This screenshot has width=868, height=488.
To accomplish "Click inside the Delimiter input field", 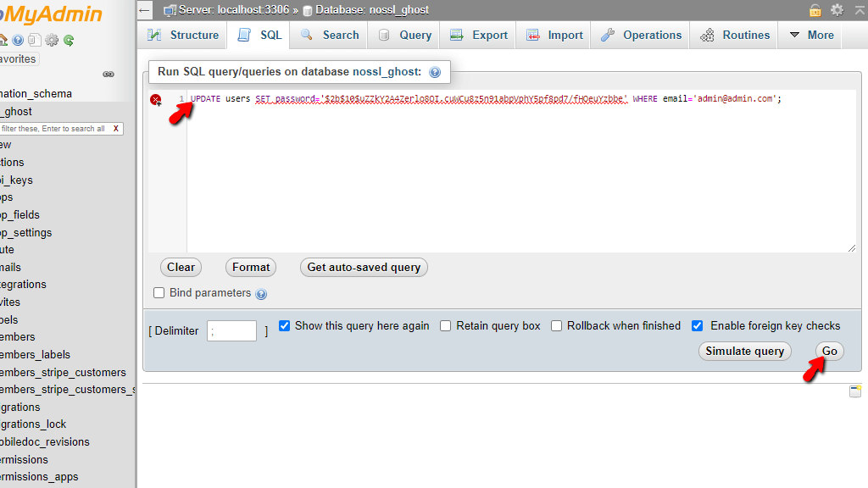I will coord(231,330).
